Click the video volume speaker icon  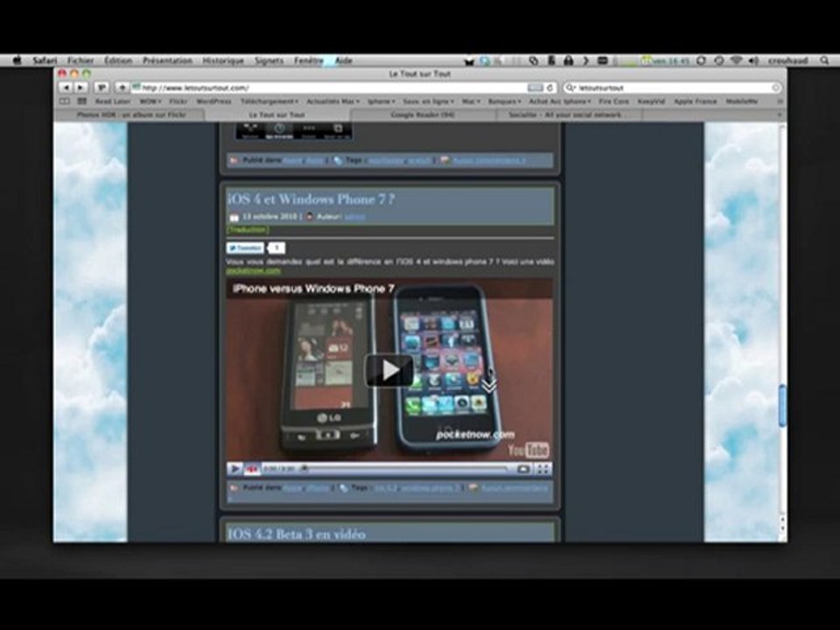[252, 469]
